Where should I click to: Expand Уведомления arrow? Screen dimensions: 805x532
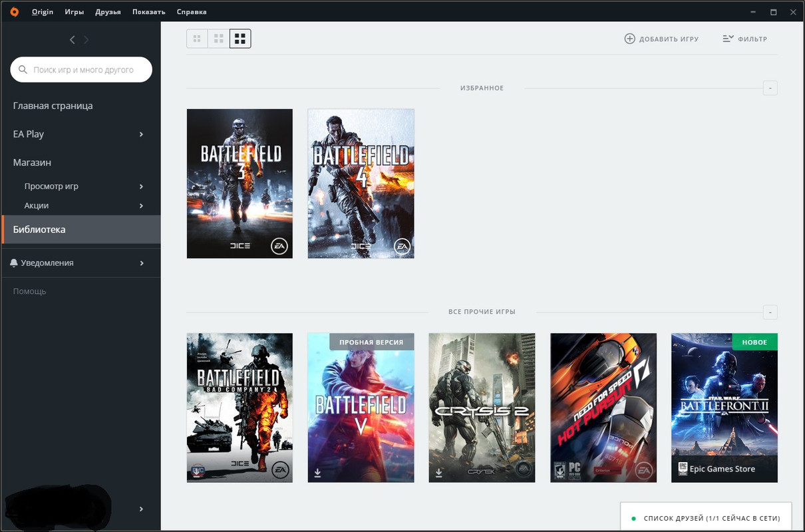click(141, 263)
